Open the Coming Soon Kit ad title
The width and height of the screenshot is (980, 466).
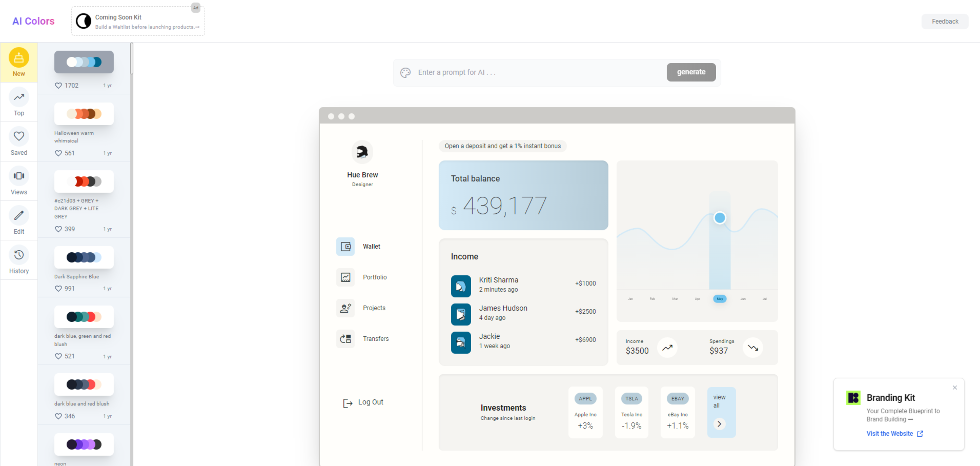point(118,17)
